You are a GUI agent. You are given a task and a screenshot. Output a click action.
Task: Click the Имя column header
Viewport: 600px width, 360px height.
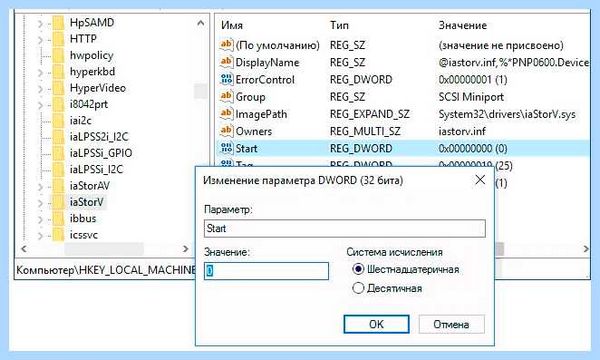232,26
